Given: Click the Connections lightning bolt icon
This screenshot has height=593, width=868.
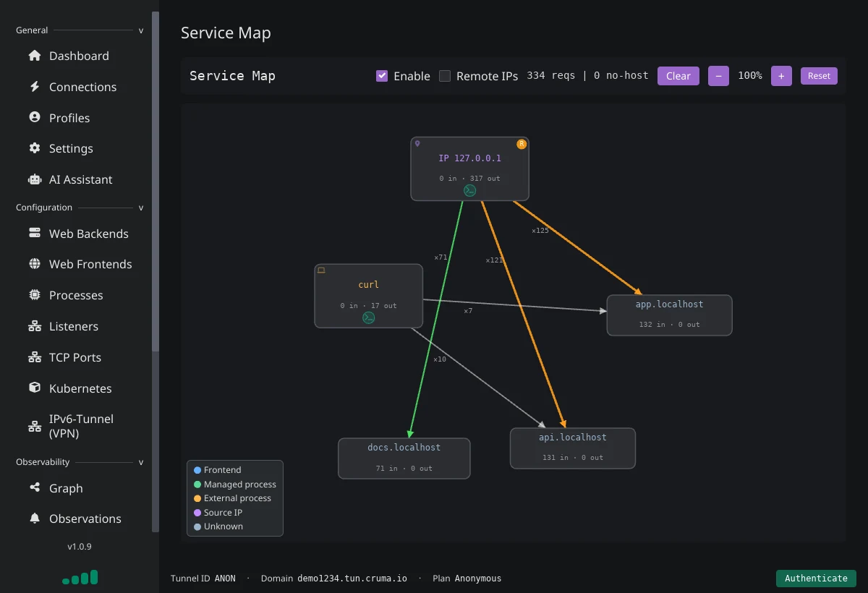Looking at the screenshot, I should click(x=35, y=87).
